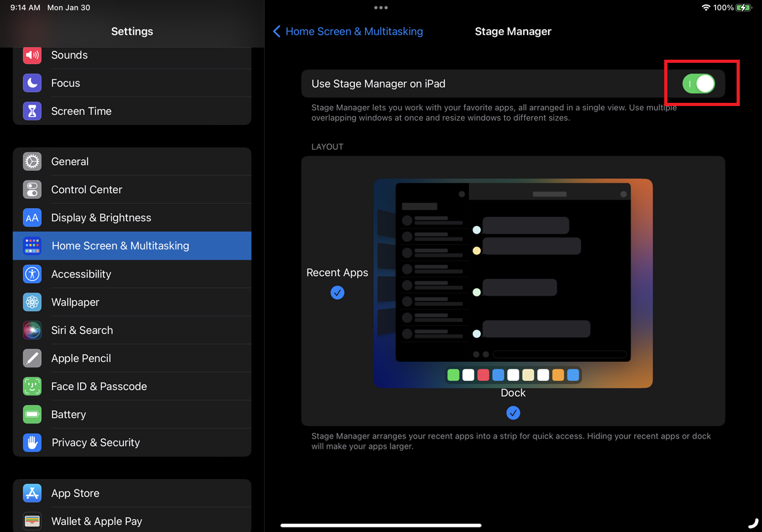
Task: Open Wallet & Apple Pay settings
Action: pyautogui.click(x=97, y=521)
